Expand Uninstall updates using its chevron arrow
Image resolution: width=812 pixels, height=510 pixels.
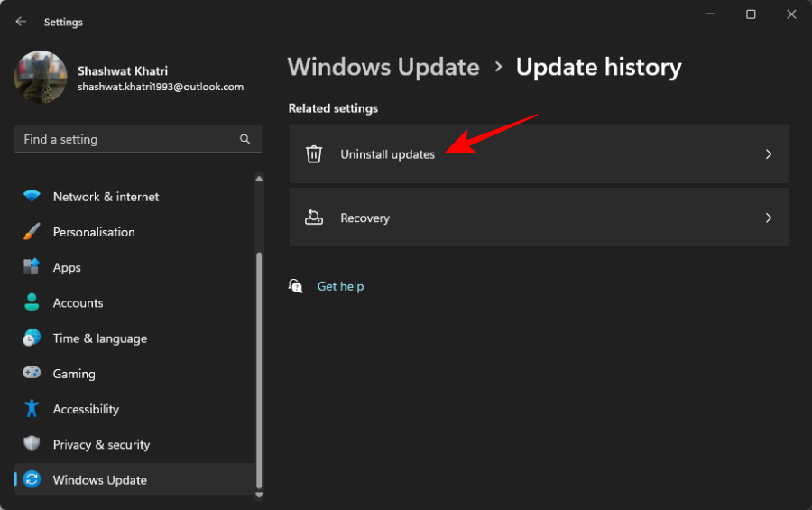pos(769,154)
